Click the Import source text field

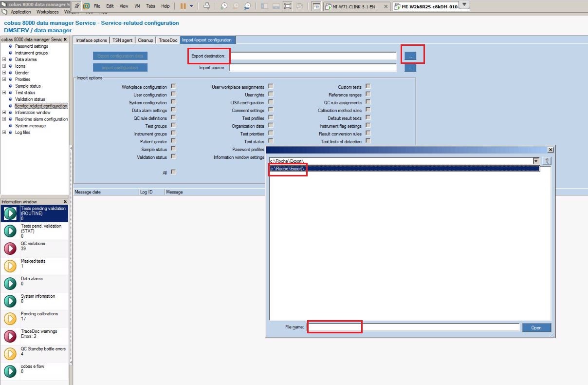[313, 68]
